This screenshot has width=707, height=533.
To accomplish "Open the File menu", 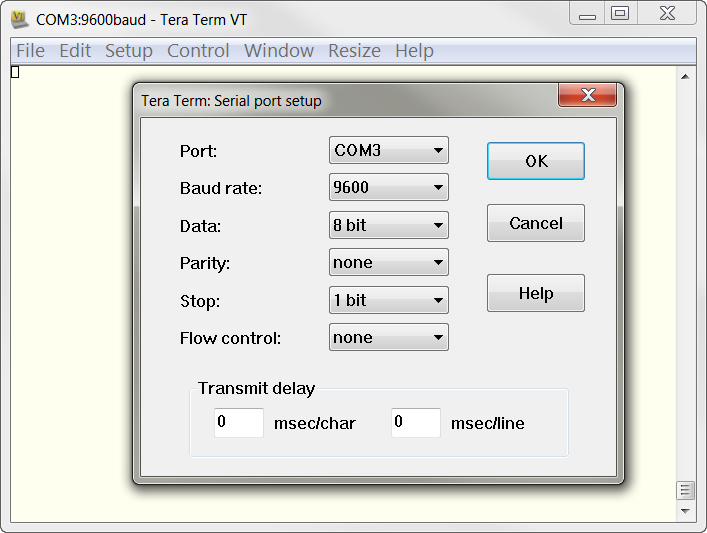I will (x=30, y=51).
